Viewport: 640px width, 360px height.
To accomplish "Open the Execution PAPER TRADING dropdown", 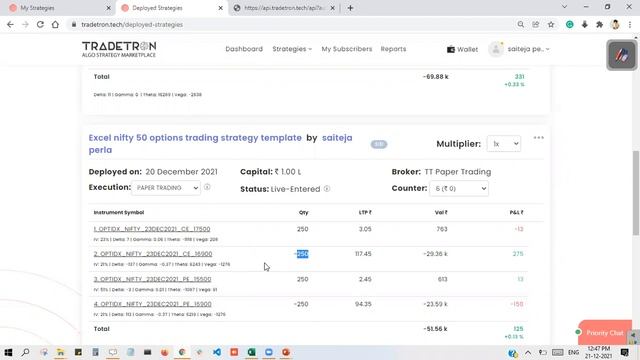I will point(166,188).
